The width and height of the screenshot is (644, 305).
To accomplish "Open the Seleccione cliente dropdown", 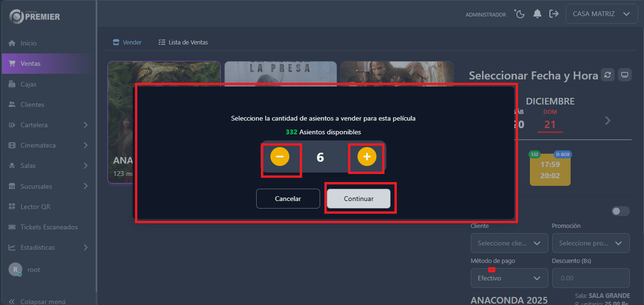I will pyautogui.click(x=509, y=243).
